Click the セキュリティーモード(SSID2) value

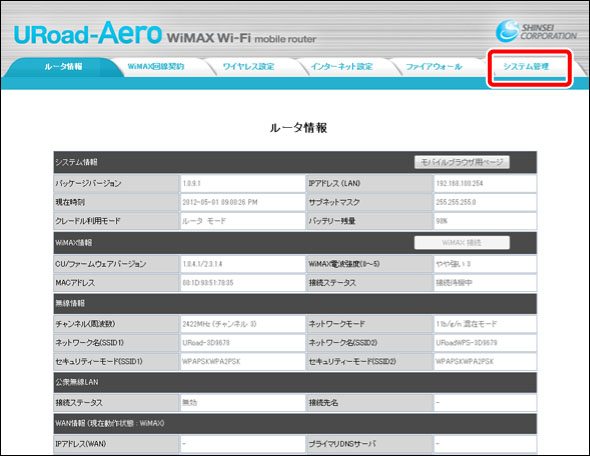coord(465,362)
